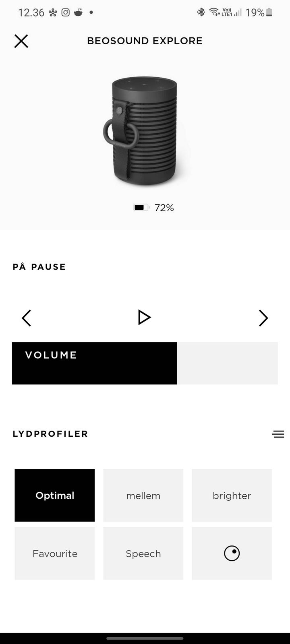Open the Lydprofiler list menu icon
The height and width of the screenshot is (644, 290).
(278, 434)
